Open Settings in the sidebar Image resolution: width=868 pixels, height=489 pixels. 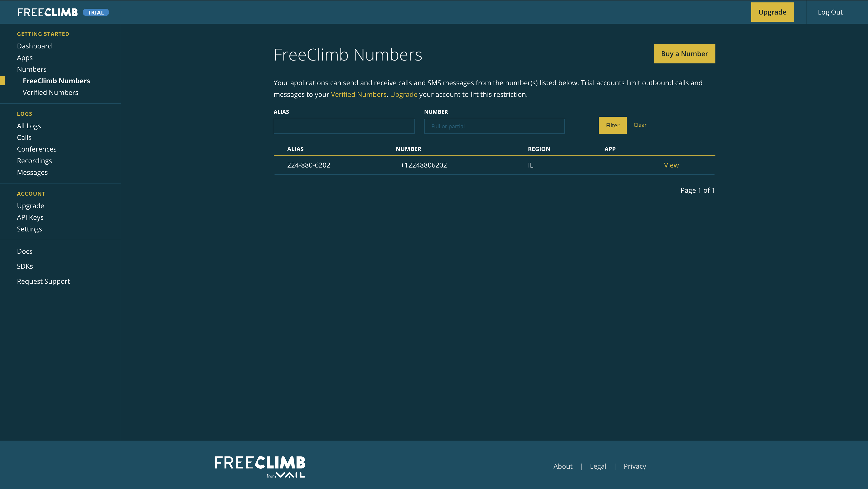click(x=29, y=229)
